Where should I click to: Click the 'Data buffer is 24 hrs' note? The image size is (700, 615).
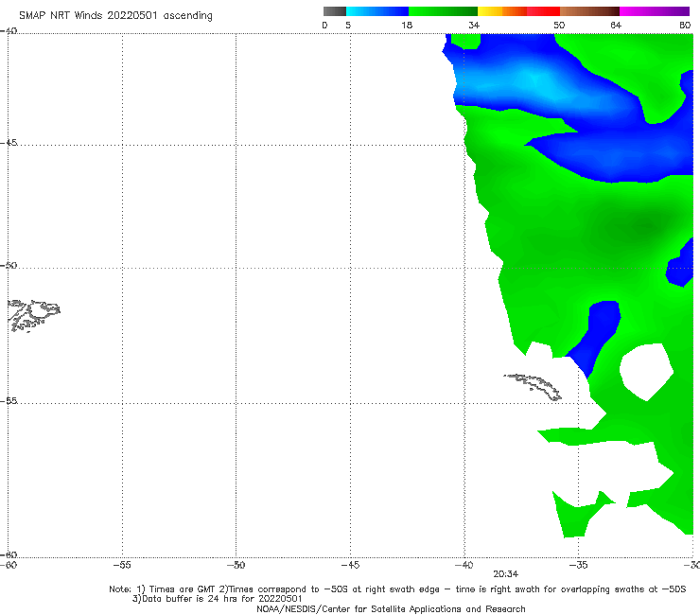click(217, 599)
